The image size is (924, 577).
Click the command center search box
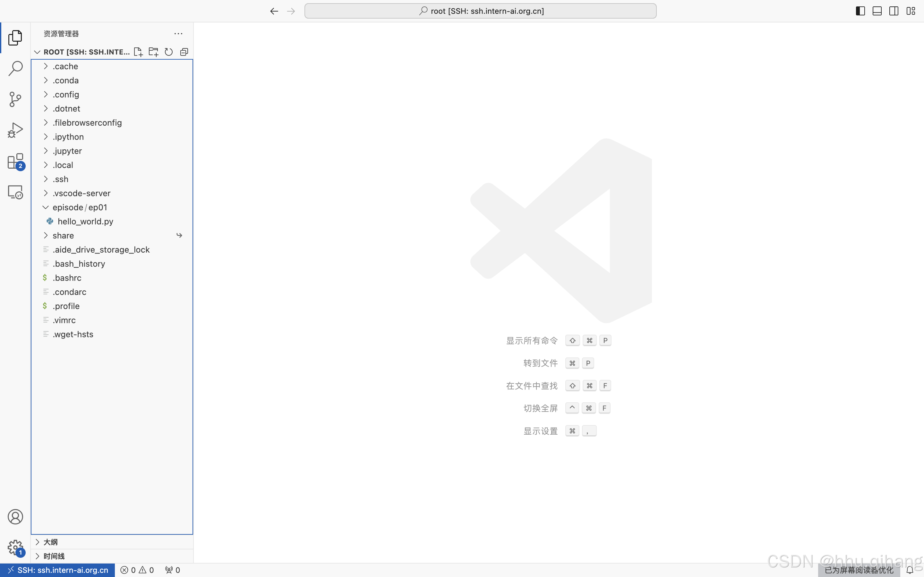click(x=480, y=11)
